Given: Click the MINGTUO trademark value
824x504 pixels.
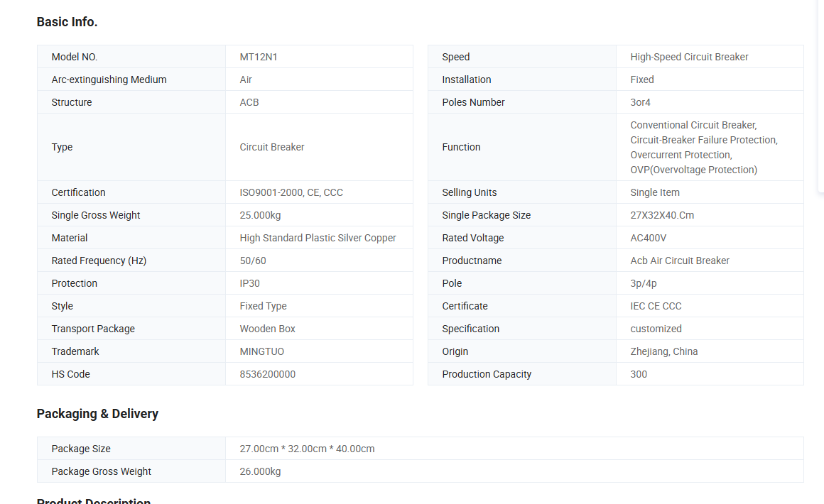Looking at the screenshot, I should tap(263, 351).
